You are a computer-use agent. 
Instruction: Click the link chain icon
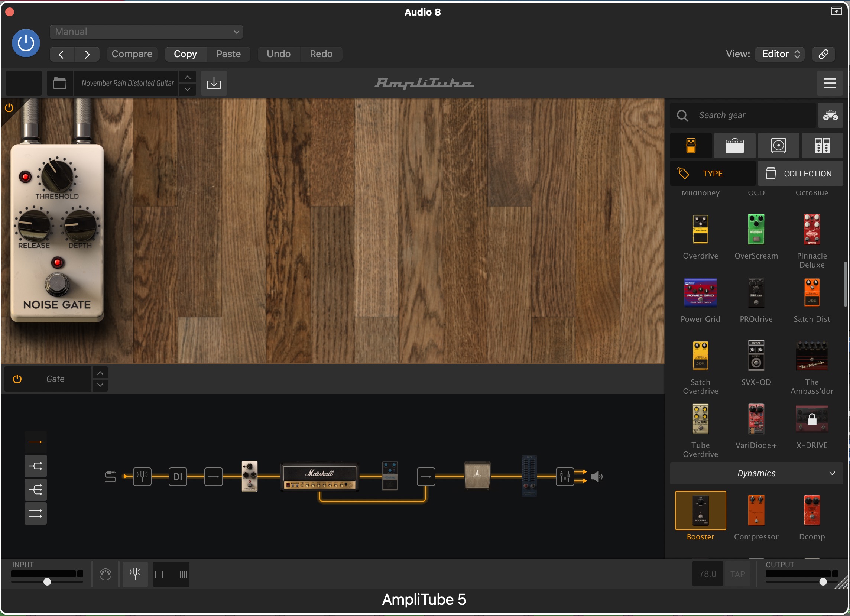pos(823,54)
